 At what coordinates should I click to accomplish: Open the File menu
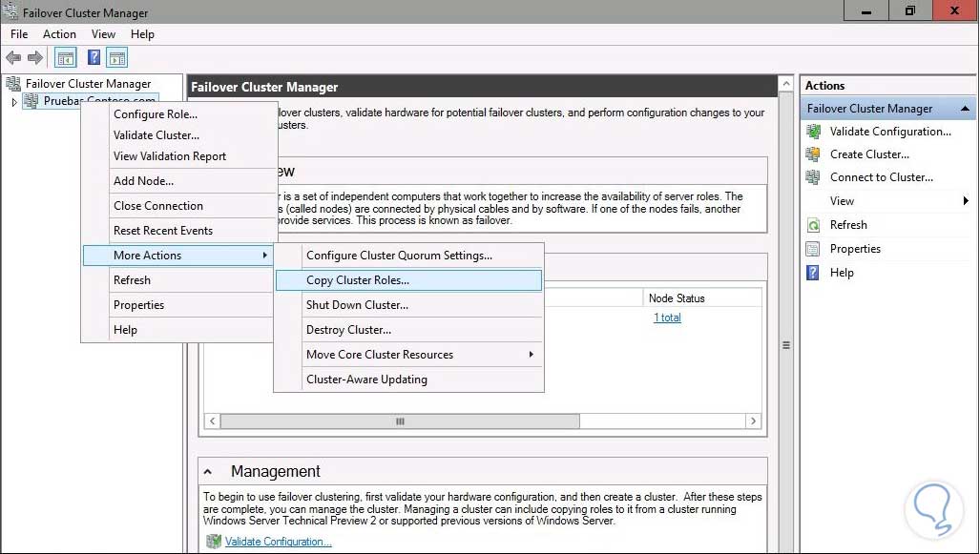coord(19,34)
